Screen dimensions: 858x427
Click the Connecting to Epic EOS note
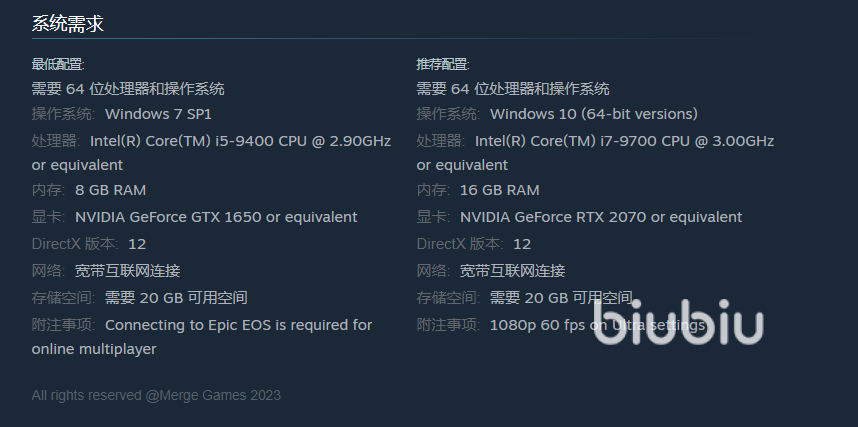pos(238,325)
